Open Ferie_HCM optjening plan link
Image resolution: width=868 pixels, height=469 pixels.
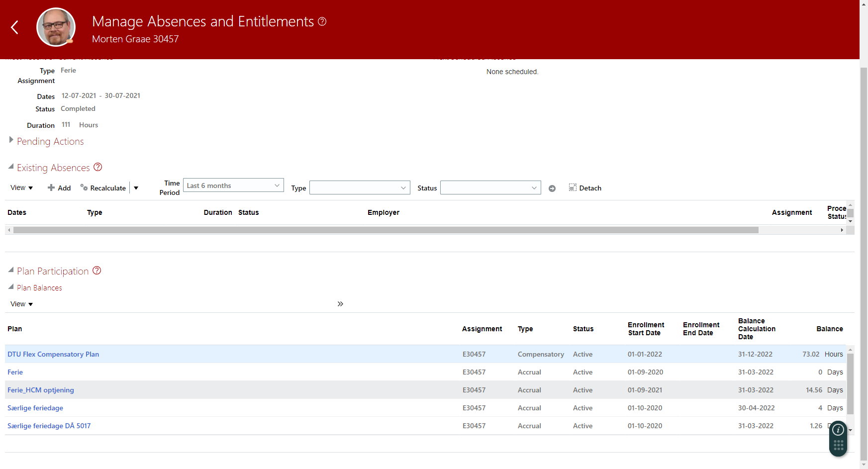coord(41,390)
